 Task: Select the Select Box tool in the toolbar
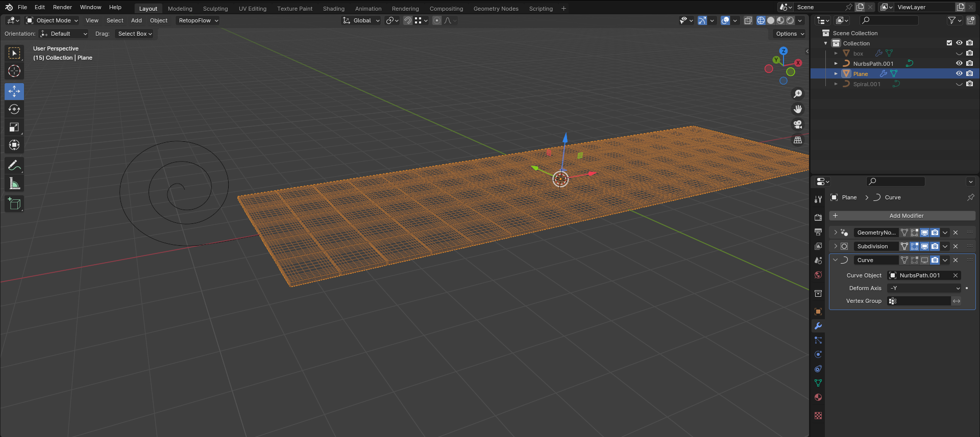click(14, 53)
